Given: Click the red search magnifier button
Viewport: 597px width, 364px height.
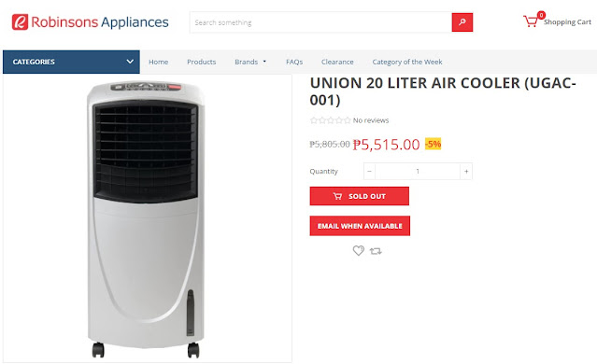Looking at the screenshot, I should [x=462, y=22].
